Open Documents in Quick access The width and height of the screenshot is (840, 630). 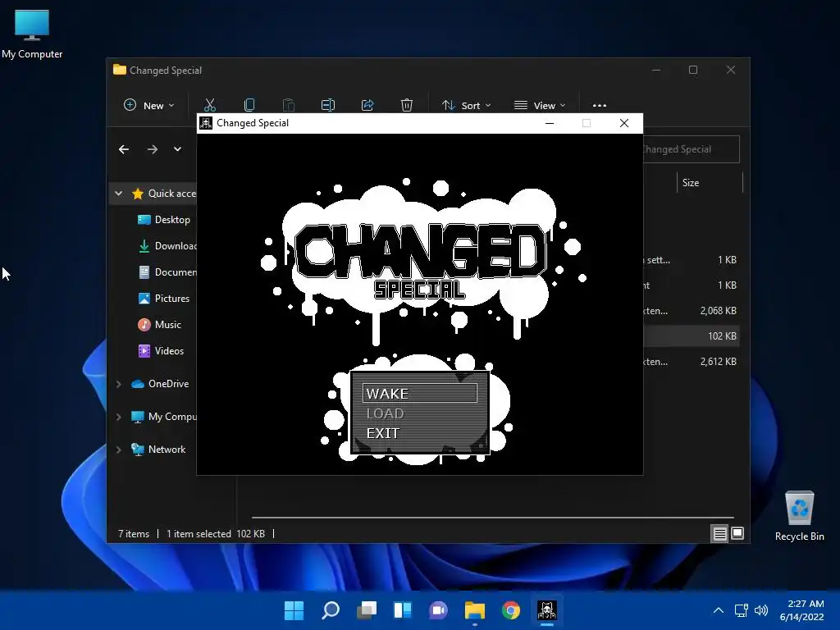pos(167,272)
